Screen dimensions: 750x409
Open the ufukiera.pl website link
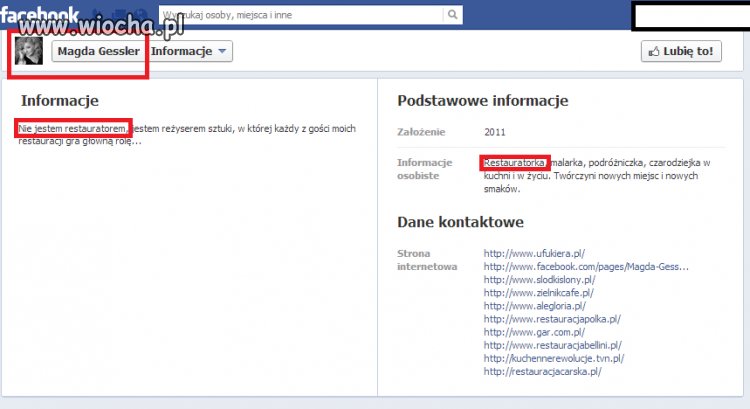click(534, 254)
